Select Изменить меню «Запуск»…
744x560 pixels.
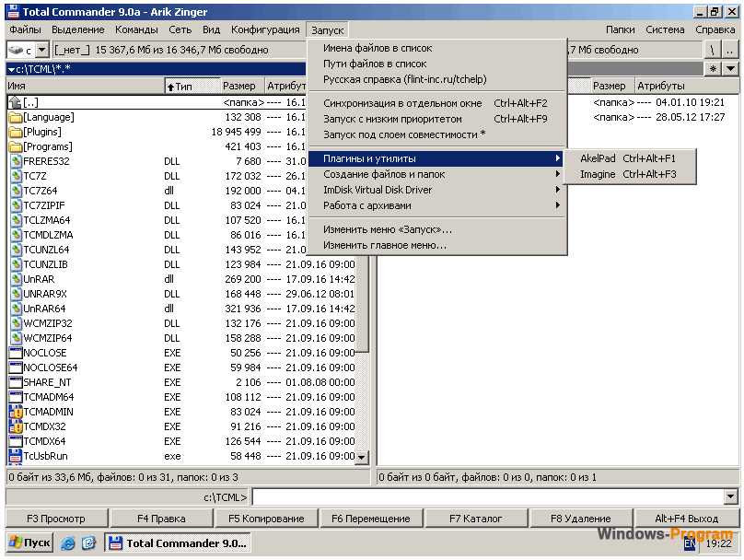click(436, 229)
